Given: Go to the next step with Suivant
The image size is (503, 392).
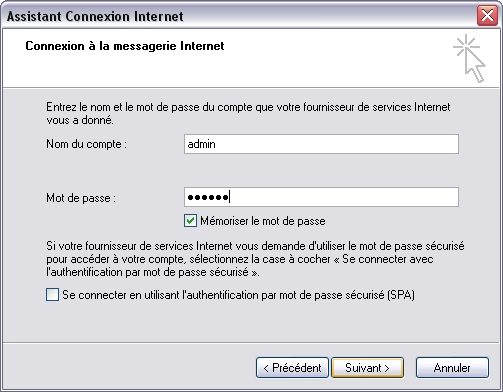Looking at the screenshot, I should (x=367, y=368).
